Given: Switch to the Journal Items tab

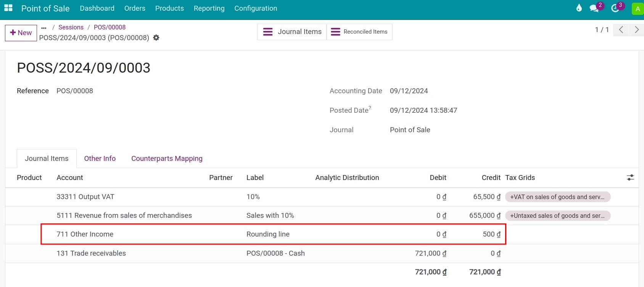Looking at the screenshot, I should [x=47, y=159].
